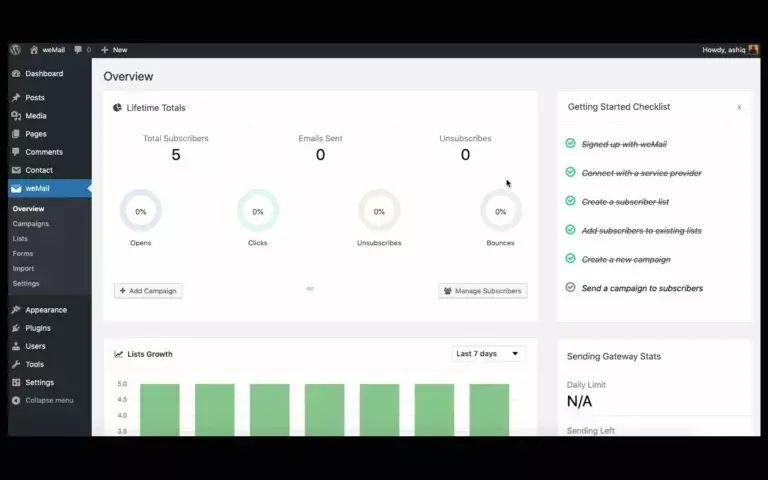
Task: Click the Unsubscribes donut chart
Action: pos(379,211)
